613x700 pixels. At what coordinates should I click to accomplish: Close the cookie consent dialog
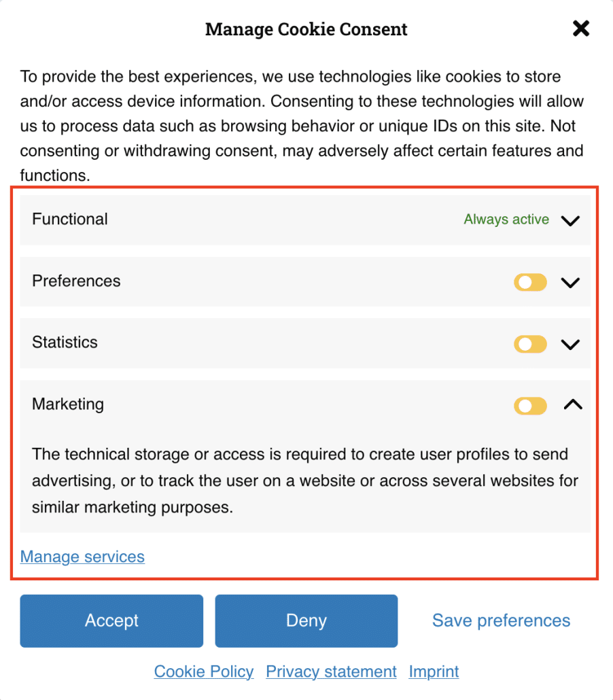tap(580, 29)
